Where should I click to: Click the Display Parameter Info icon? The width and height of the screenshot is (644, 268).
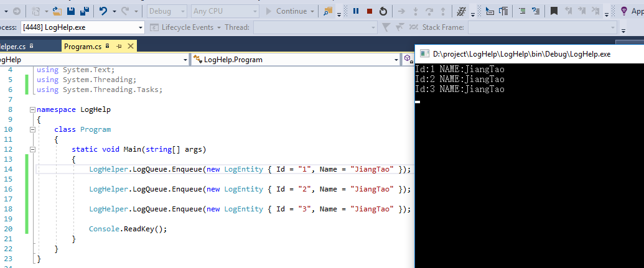click(x=503, y=11)
